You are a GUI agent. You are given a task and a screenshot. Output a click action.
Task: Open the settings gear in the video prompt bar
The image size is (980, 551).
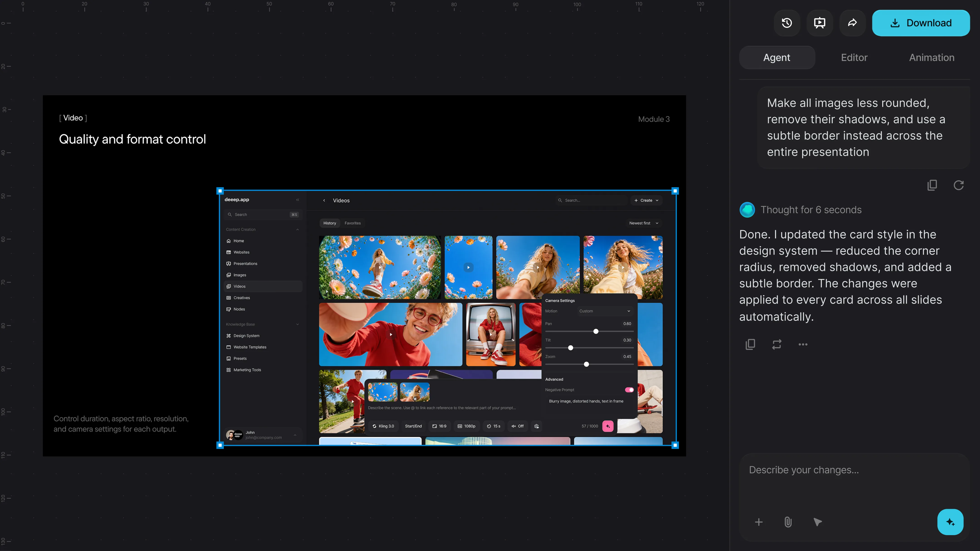click(537, 426)
